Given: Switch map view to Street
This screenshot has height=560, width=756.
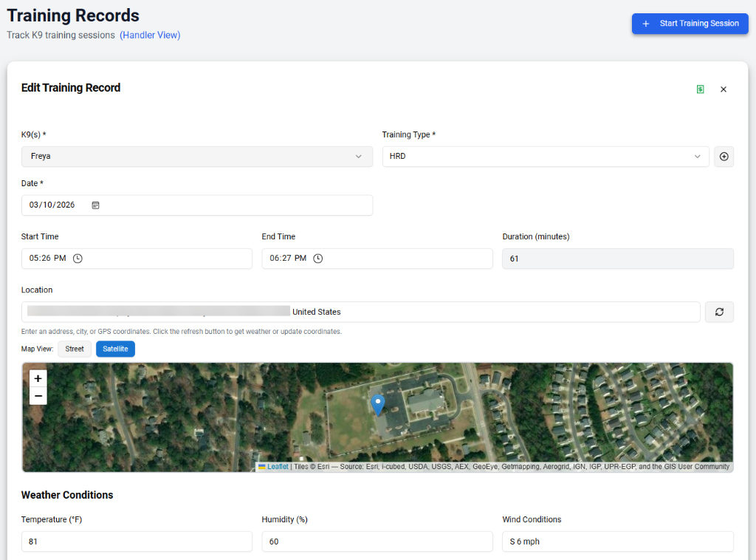Looking at the screenshot, I should click(75, 349).
